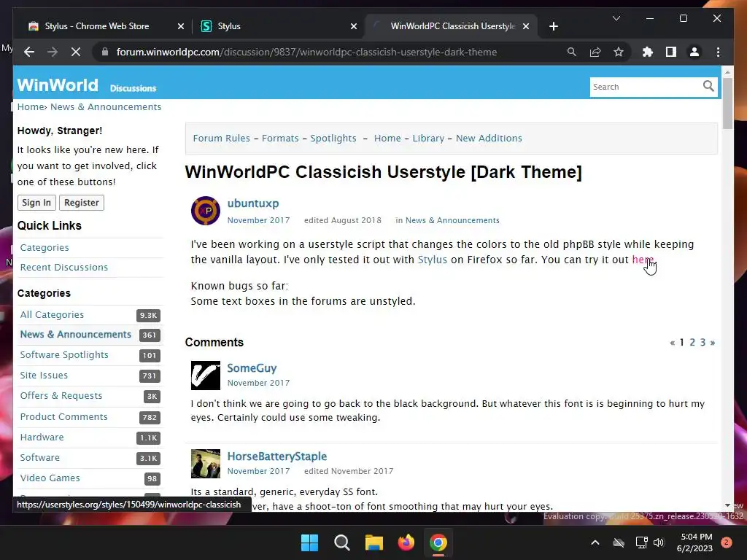The image size is (747, 560).
Task: Open the Hardware category
Action: click(x=42, y=437)
